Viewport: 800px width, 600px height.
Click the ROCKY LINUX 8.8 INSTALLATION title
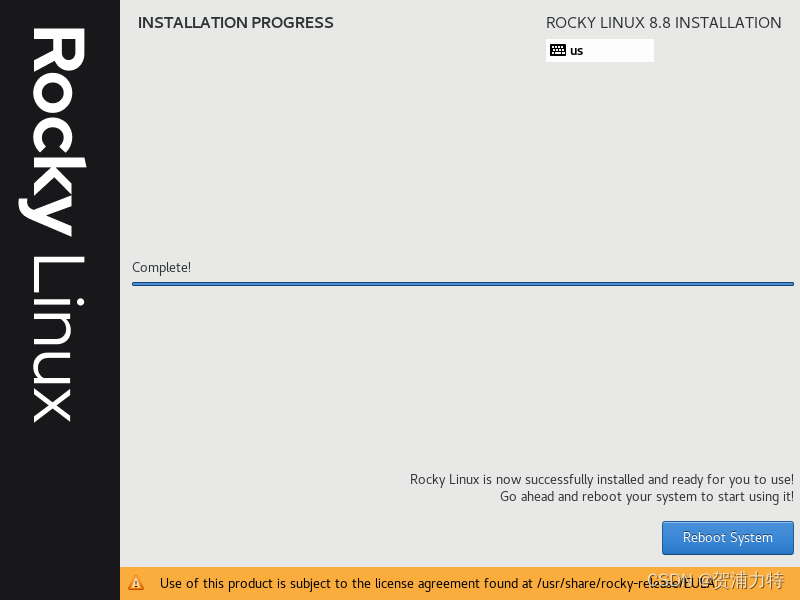click(663, 23)
